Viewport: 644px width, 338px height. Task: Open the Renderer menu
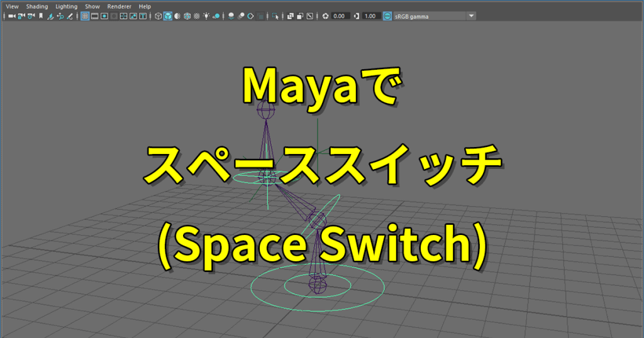[119, 6]
